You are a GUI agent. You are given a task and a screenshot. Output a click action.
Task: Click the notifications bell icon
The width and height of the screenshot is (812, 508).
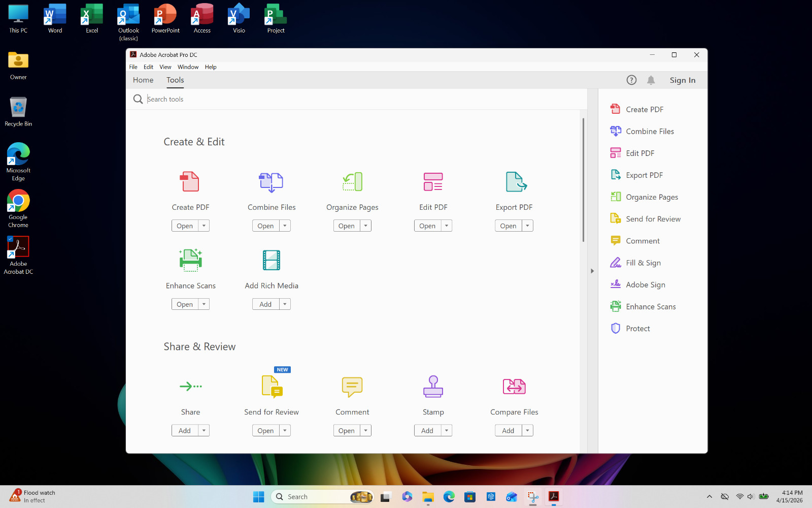(651, 80)
